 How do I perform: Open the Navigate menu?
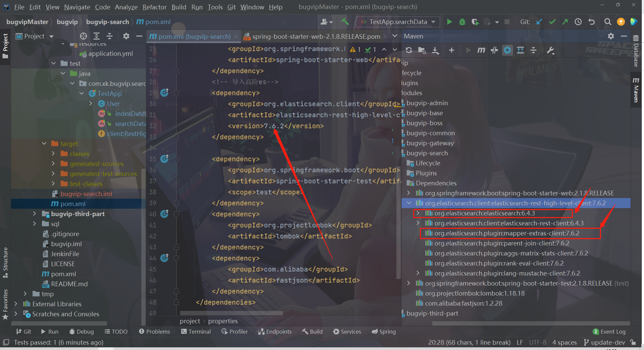coord(77,7)
